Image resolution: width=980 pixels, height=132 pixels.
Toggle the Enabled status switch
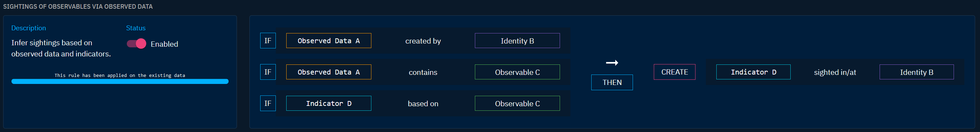(136, 44)
